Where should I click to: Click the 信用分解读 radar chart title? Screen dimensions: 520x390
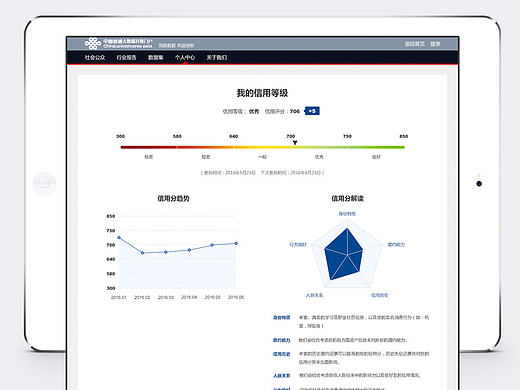pyautogui.click(x=347, y=198)
